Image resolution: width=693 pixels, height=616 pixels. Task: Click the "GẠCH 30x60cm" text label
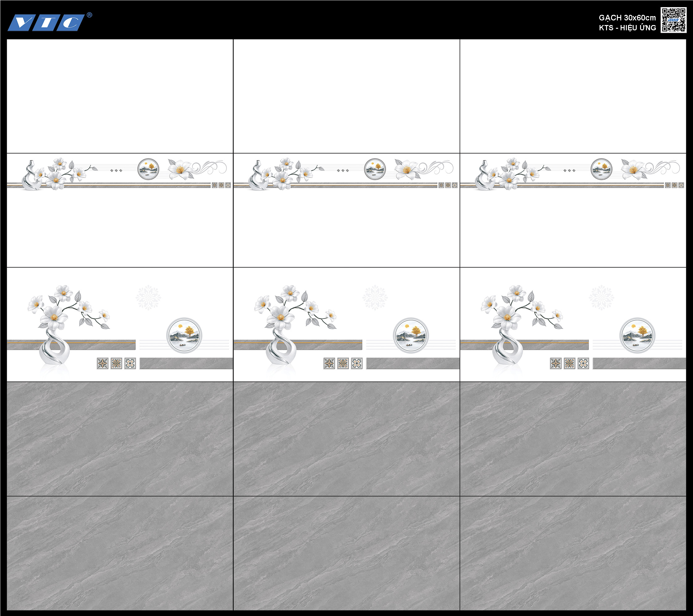[627, 18]
